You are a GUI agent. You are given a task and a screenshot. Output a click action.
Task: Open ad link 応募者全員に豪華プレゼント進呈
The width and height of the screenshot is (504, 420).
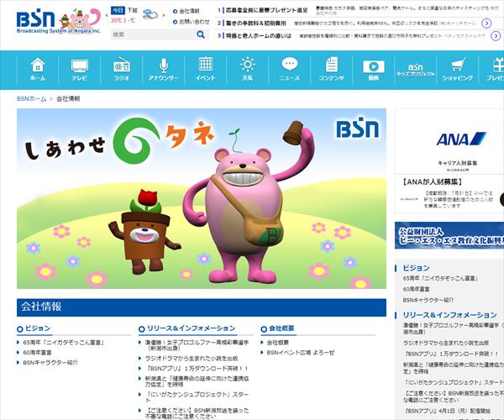click(x=266, y=10)
